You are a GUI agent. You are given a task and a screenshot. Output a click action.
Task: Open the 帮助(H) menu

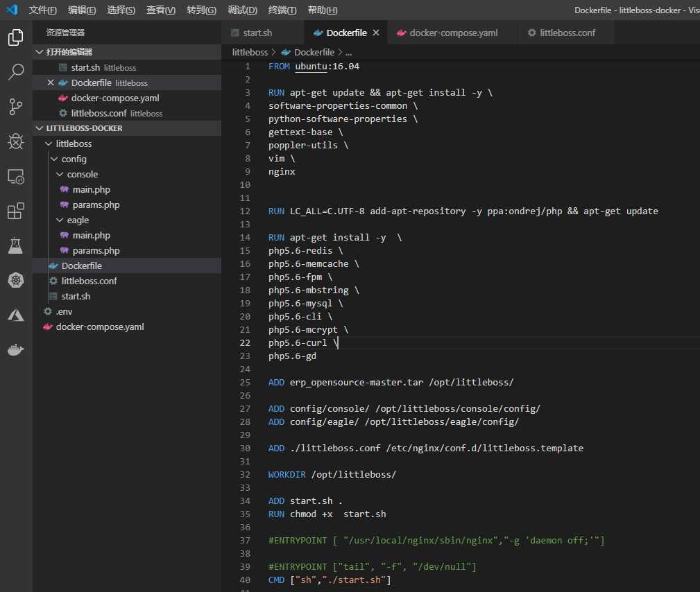pos(323,10)
